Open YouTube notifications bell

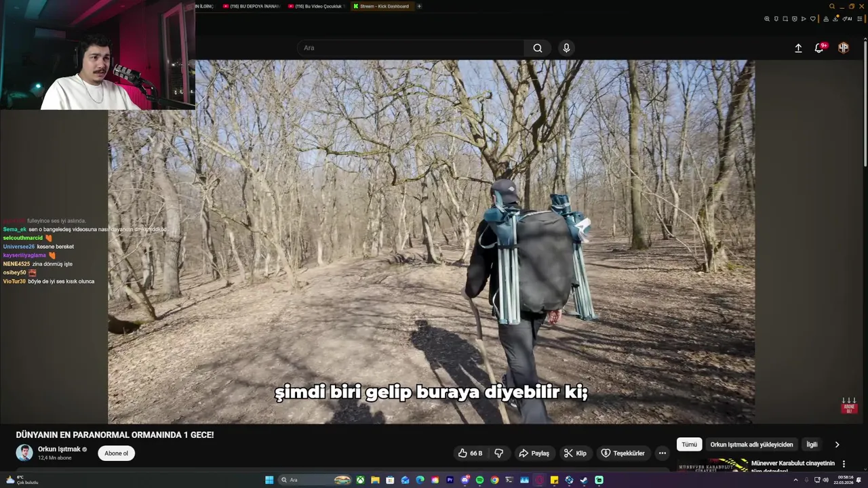pos(820,47)
